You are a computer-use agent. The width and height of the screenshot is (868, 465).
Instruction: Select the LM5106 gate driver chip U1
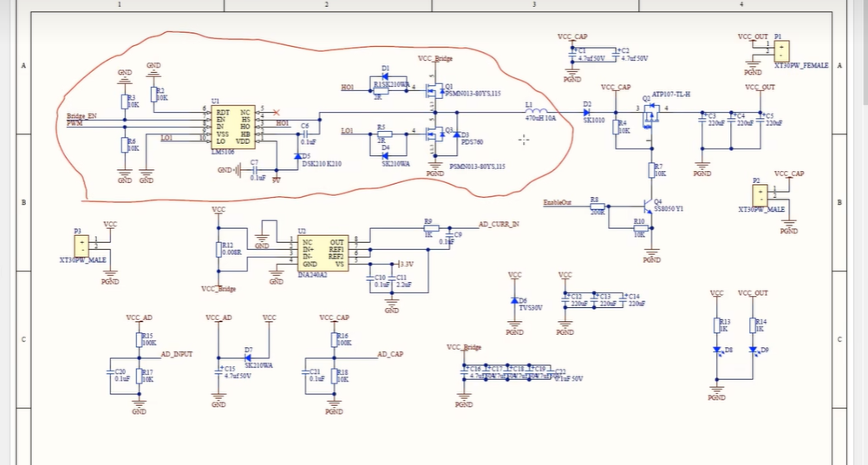pos(233,127)
